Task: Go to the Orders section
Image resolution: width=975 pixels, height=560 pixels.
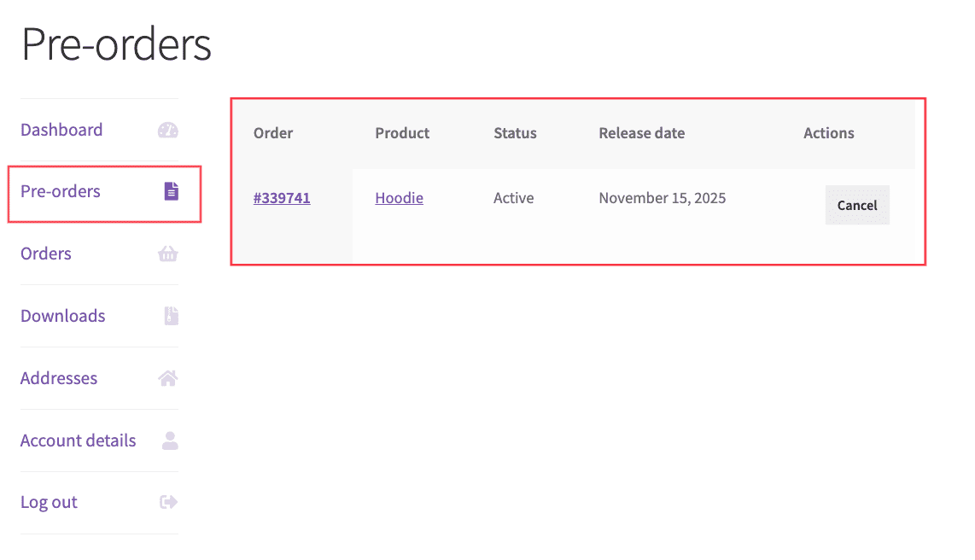Action: tap(46, 254)
